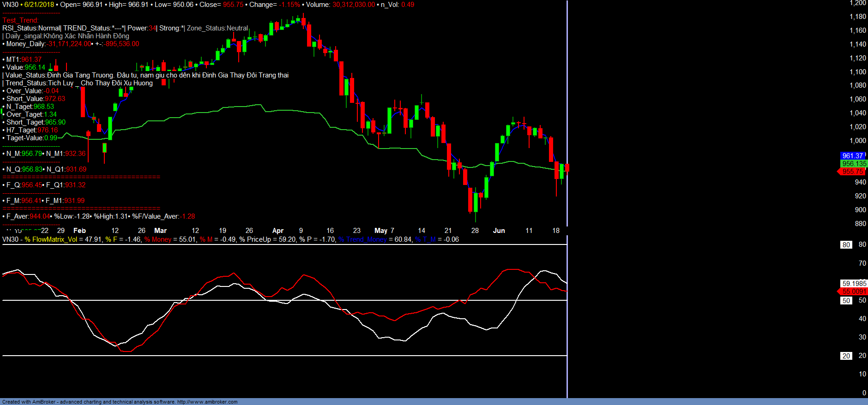Click the blue 961.37 price axis label

pos(852,156)
